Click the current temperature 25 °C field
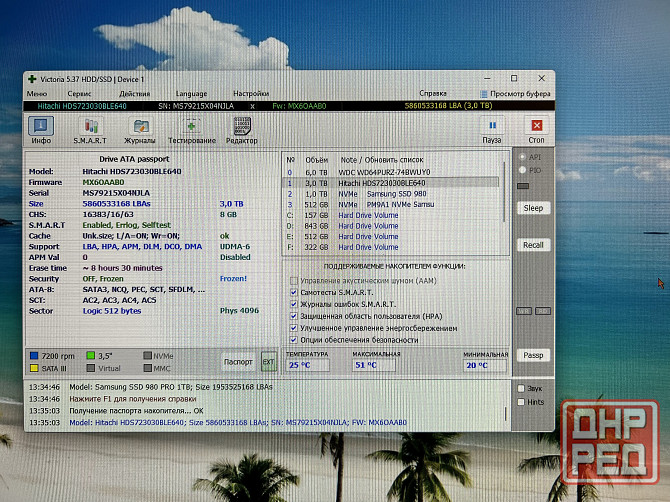The height and width of the screenshot is (502, 670). tap(308, 365)
